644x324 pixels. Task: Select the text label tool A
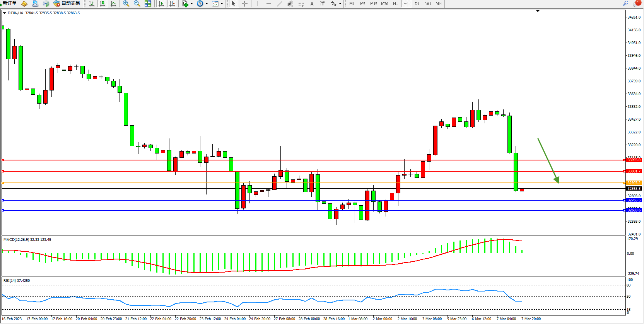click(x=312, y=3)
